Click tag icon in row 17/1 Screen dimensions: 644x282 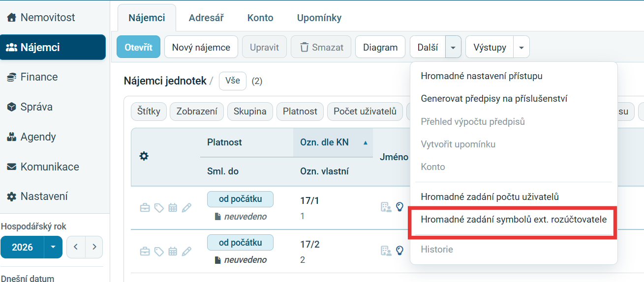158,208
